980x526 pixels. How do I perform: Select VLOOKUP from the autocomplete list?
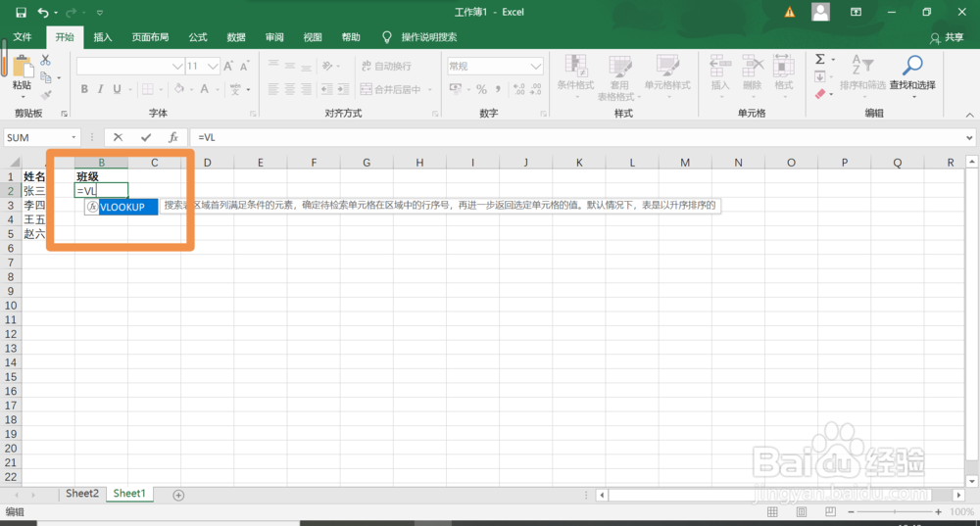coord(122,207)
